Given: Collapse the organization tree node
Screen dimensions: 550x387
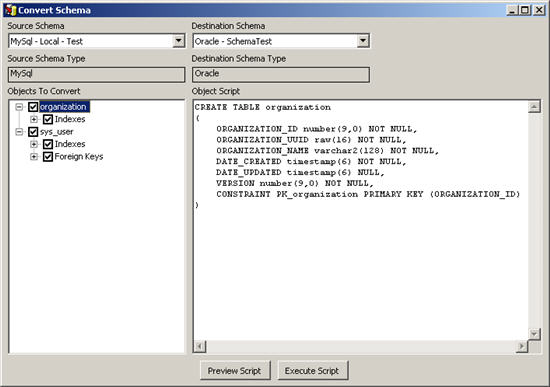Looking at the screenshot, I should pos(19,107).
